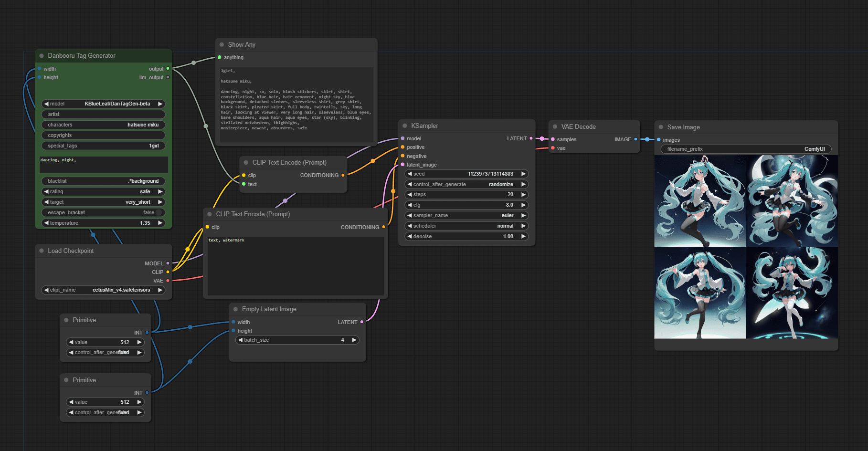
Task: Collapse the Save Image node dot
Action: (661, 127)
